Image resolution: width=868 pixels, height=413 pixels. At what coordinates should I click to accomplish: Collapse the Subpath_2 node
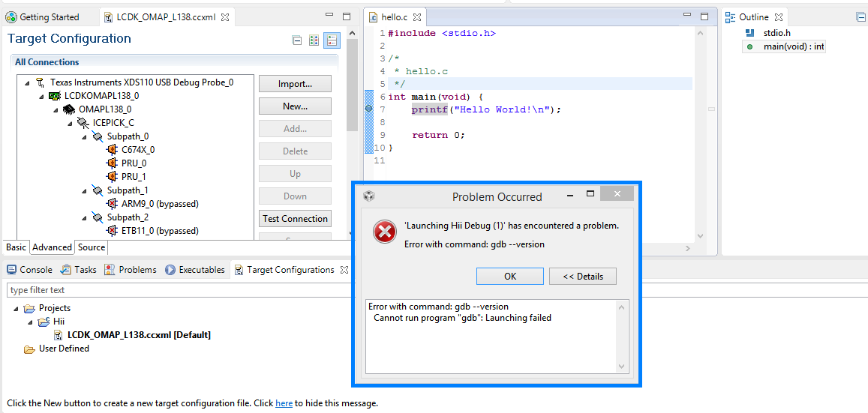(83, 217)
